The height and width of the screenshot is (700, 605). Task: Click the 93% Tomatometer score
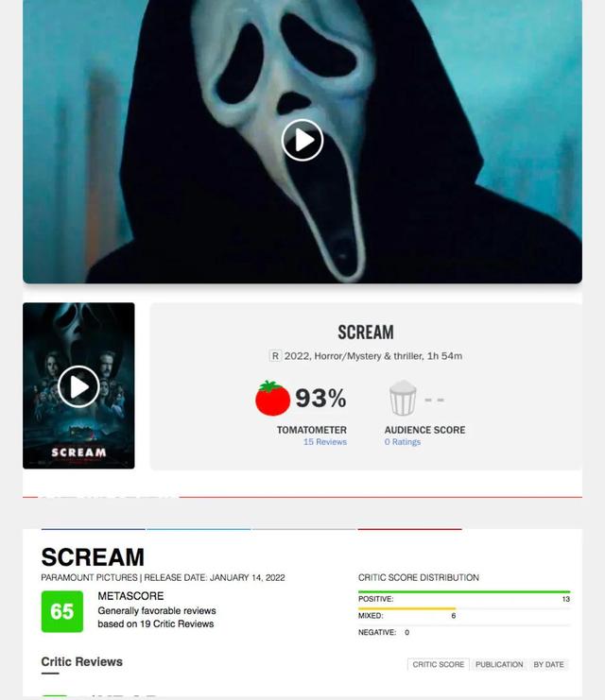coord(320,398)
